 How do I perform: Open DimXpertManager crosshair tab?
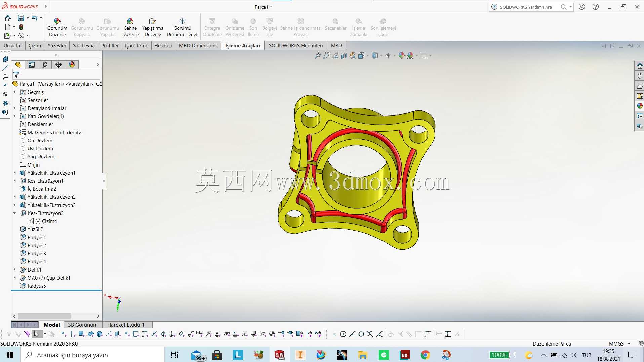click(58, 65)
